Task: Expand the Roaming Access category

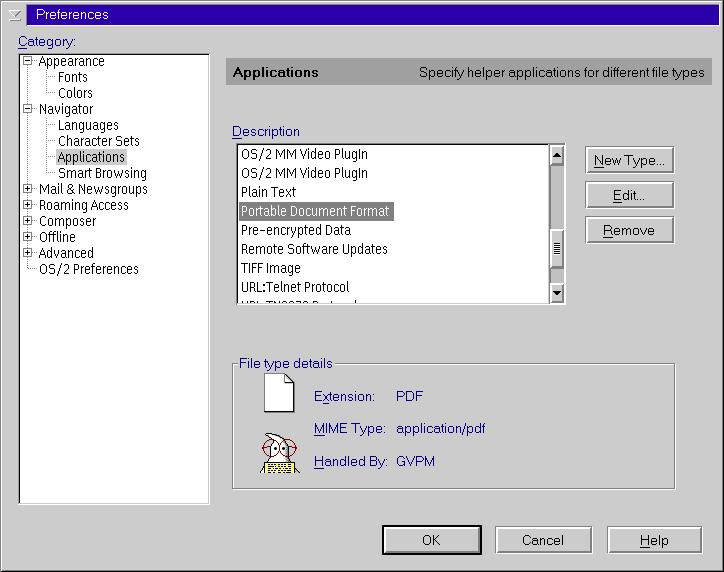Action: (29, 205)
